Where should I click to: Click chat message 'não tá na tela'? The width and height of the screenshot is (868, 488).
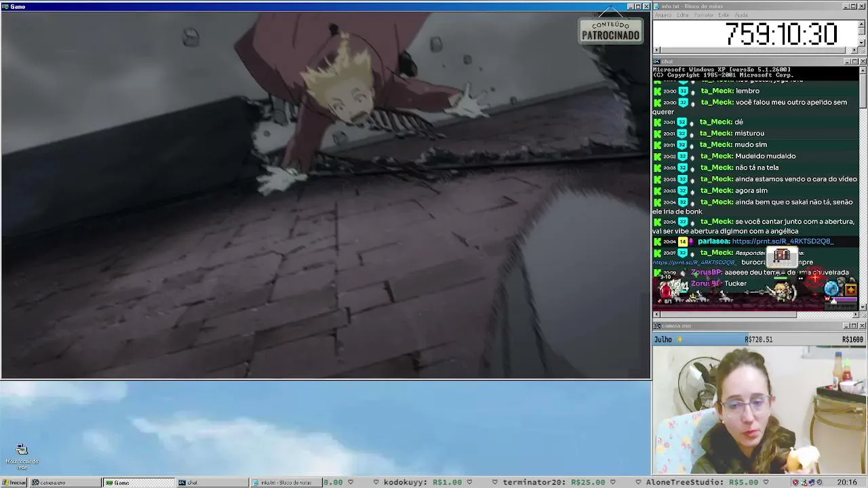[x=757, y=168]
